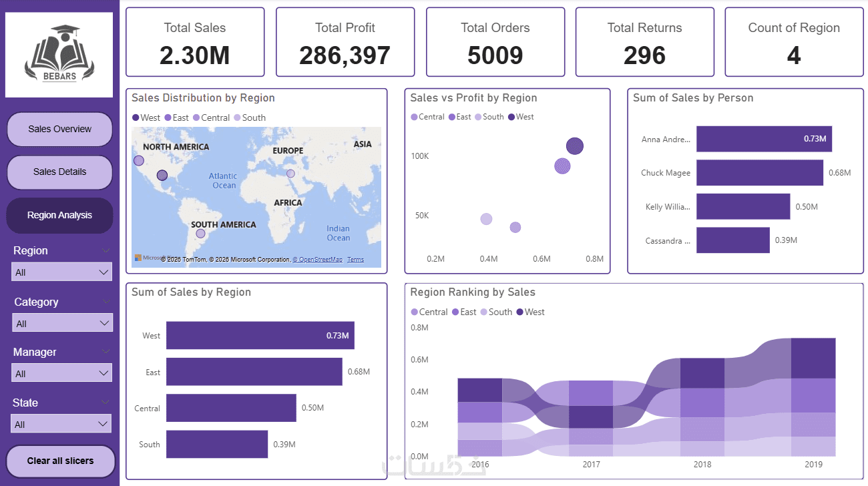Select the Region Analysis page button
The image size is (868, 486).
(x=59, y=216)
